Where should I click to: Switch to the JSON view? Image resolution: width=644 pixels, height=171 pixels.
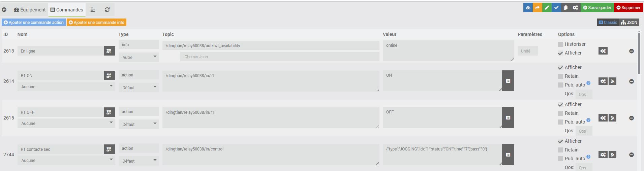(x=629, y=23)
